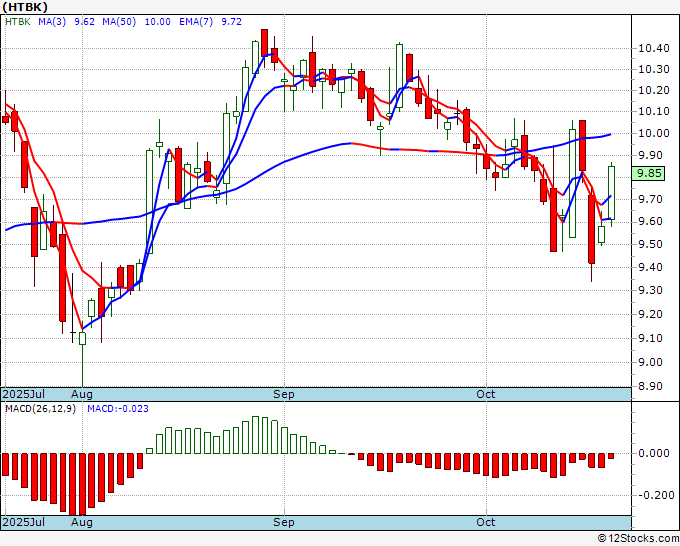Click the (HTBK) chart title

click(x=25, y=7)
